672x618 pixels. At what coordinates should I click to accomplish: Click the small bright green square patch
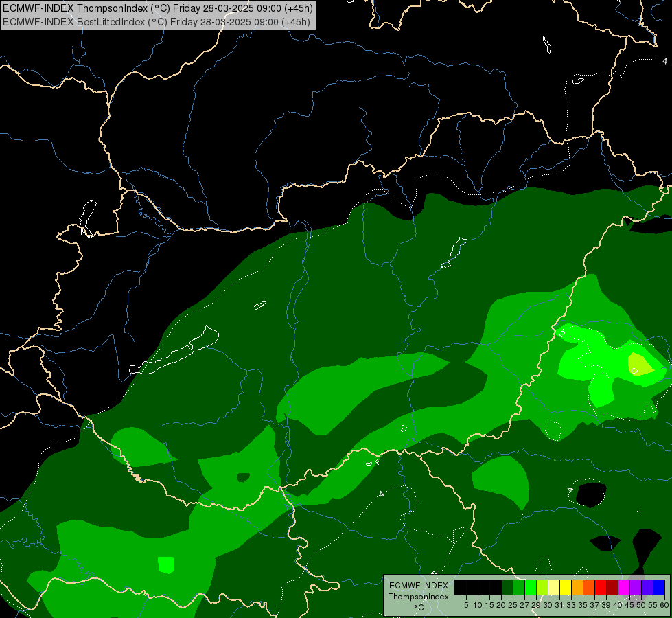[x=166, y=564]
